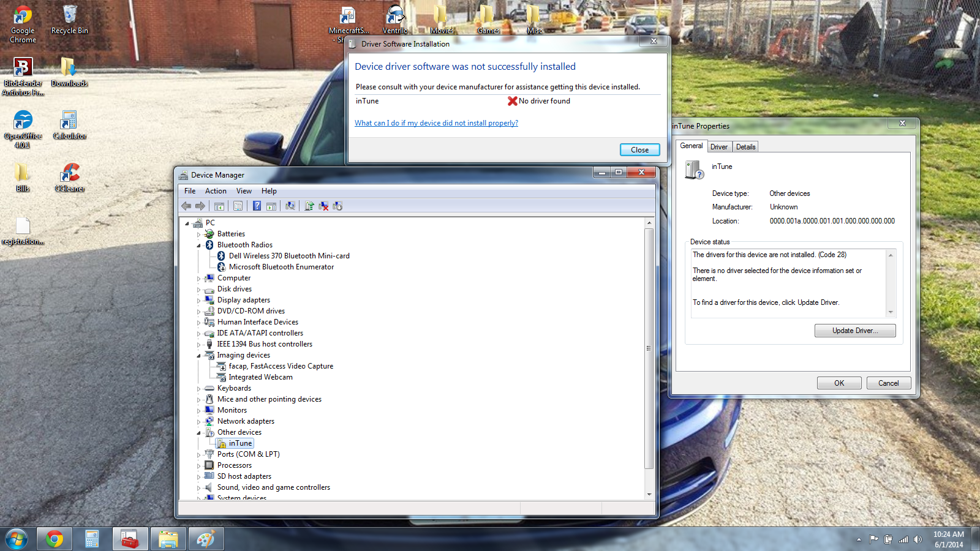Select Microsoft Bluetooth Enumerator

(281, 267)
